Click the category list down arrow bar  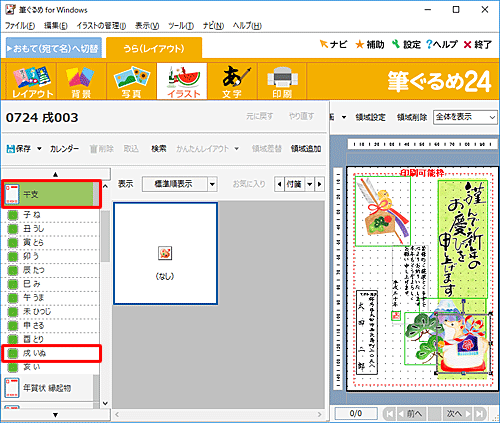click(56, 415)
